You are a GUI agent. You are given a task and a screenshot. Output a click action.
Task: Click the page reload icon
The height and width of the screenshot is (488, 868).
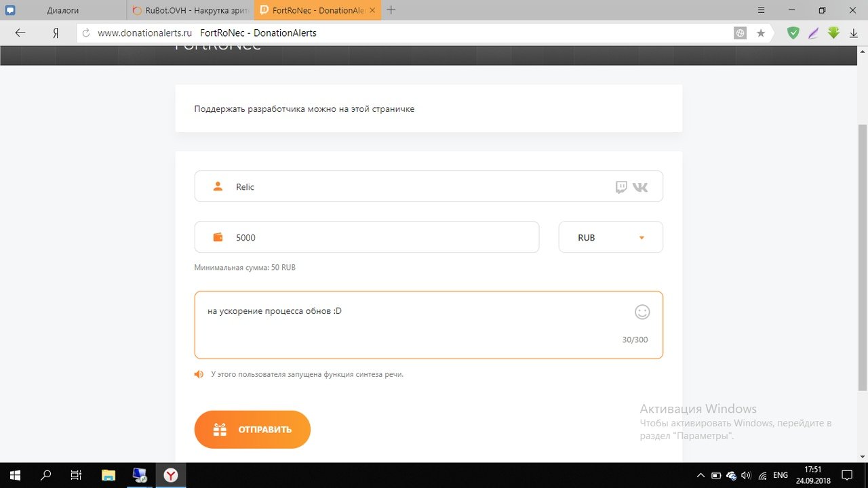coord(85,33)
